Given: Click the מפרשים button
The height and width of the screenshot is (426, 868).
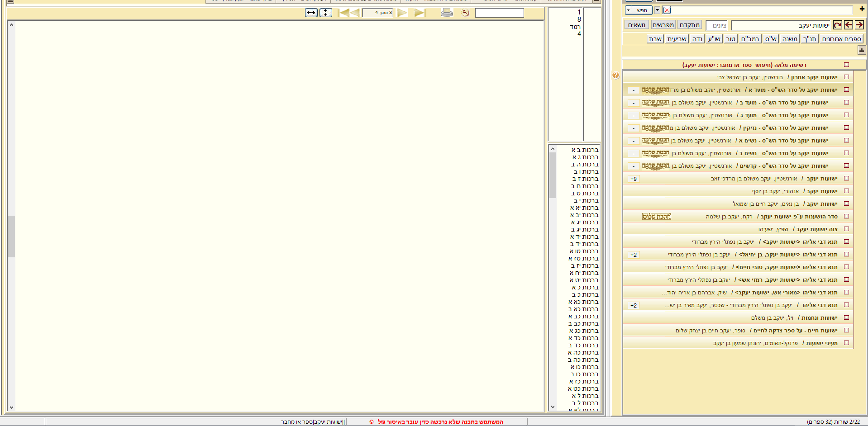Looking at the screenshot, I should coord(663,25).
